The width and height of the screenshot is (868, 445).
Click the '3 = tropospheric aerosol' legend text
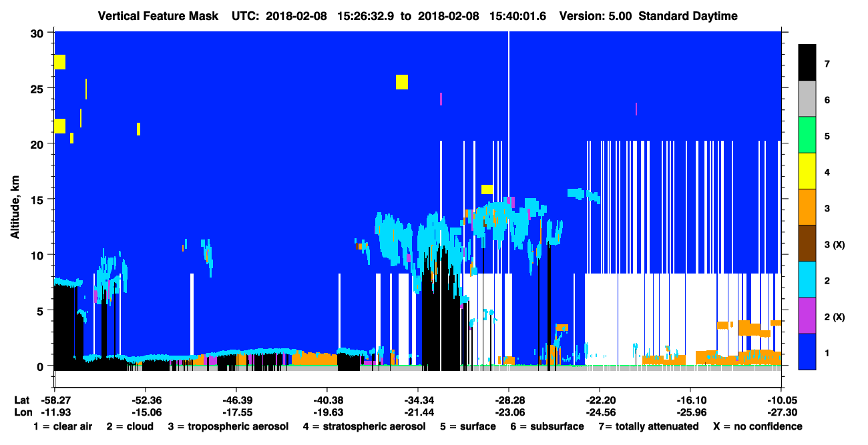pyautogui.click(x=228, y=426)
